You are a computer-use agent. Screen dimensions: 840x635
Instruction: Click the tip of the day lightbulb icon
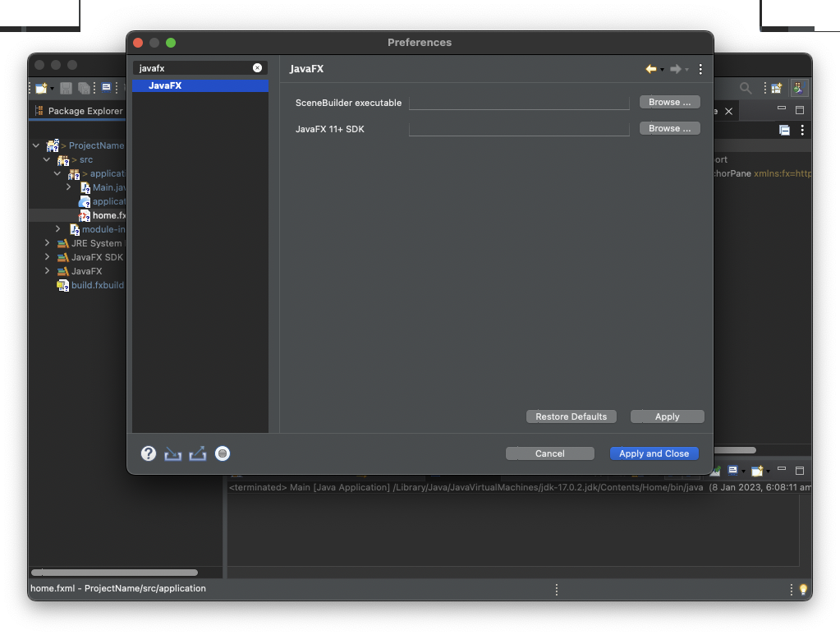[x=803, y=590]
